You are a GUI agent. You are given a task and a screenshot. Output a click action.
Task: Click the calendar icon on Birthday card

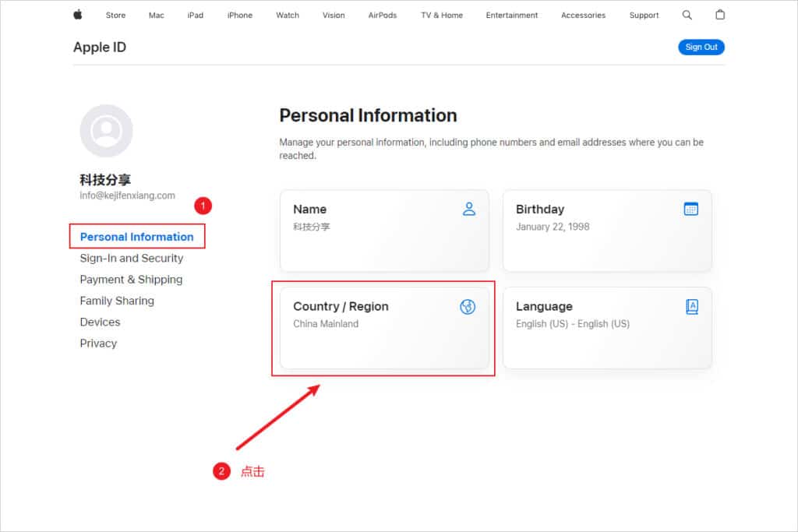[x=690, y=209]
